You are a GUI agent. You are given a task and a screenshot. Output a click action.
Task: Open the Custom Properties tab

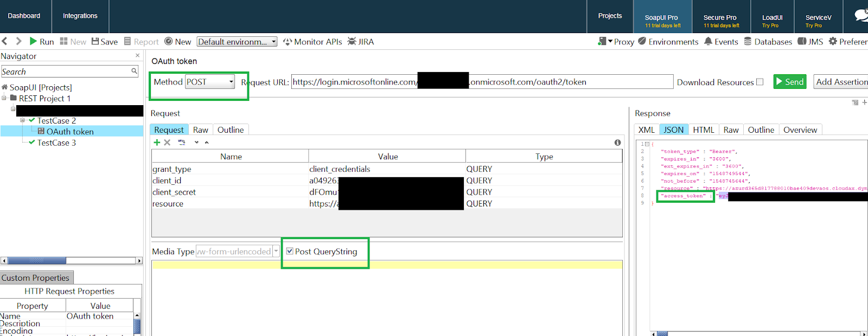coord(36,277)
